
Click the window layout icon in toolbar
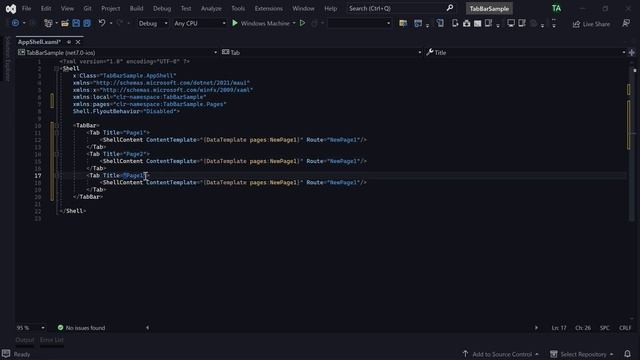[418, 23]
